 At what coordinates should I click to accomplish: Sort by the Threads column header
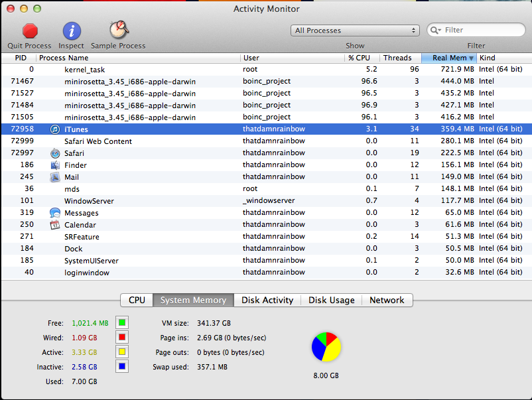[x=401, y=58]
